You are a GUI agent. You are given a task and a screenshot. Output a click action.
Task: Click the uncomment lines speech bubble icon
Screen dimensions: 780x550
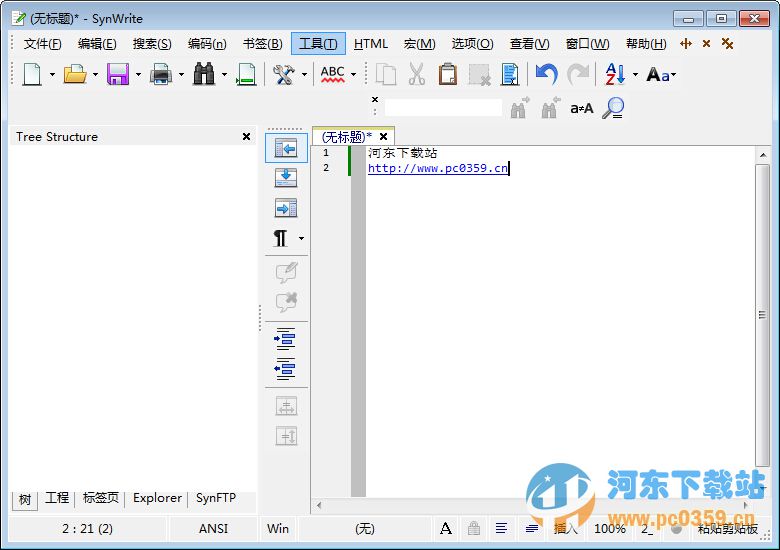coord(286,302)
